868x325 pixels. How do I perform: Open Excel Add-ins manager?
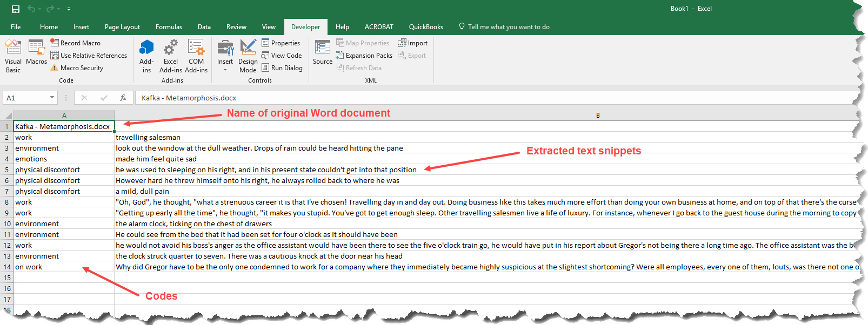pos(171,56)
